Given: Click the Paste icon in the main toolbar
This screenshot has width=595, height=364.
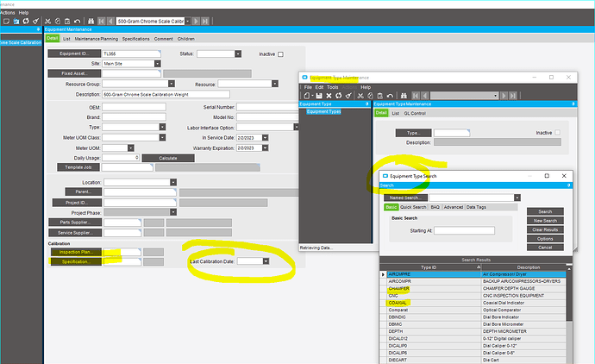Looking at the screenshot, I should [x=67, y=22].
